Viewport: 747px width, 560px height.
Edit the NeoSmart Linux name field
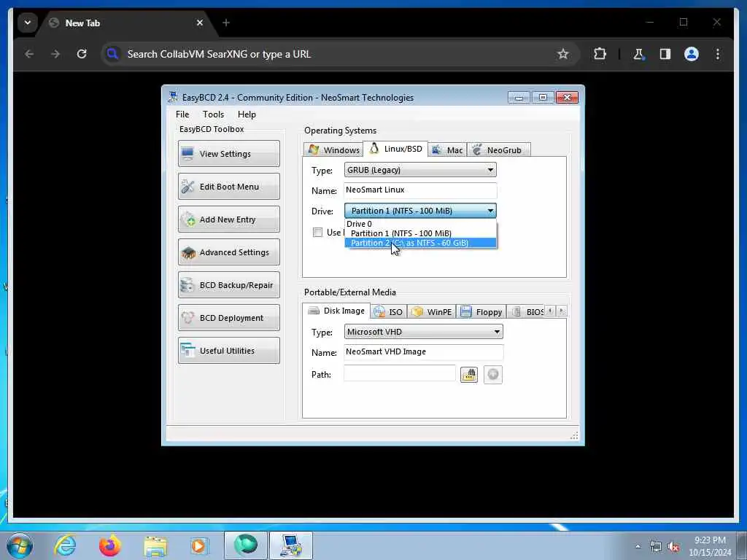pos(420,190)
